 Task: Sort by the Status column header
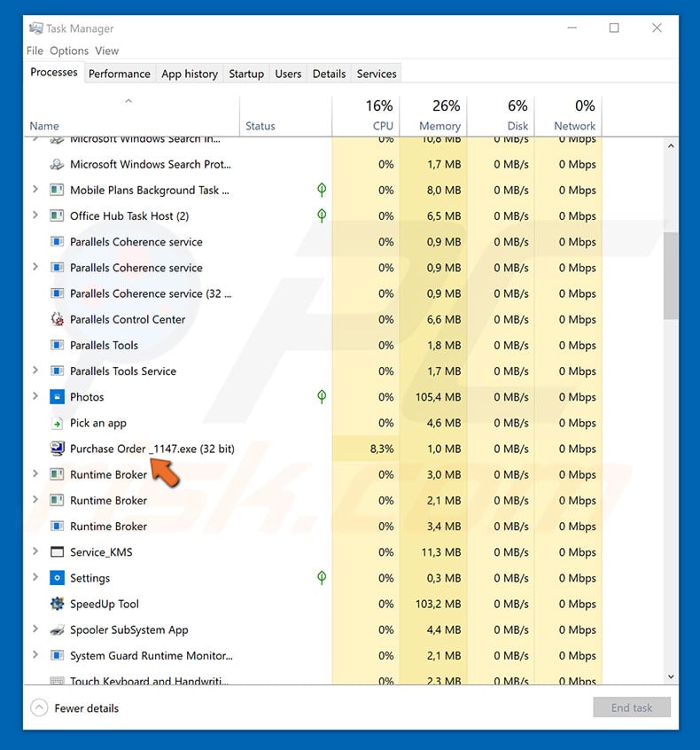[285, 117]
